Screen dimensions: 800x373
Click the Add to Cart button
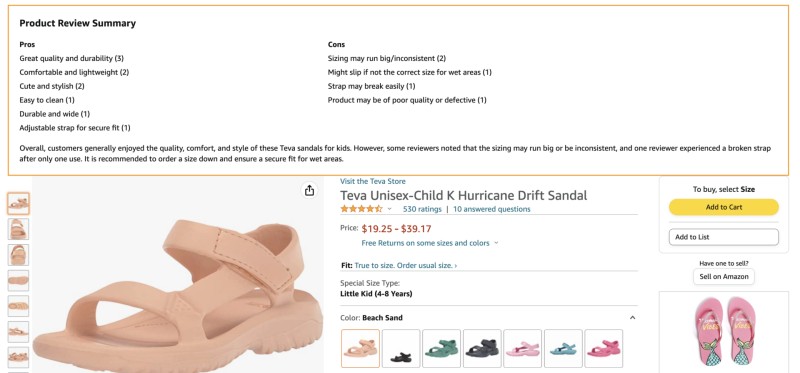coord(724,207)
